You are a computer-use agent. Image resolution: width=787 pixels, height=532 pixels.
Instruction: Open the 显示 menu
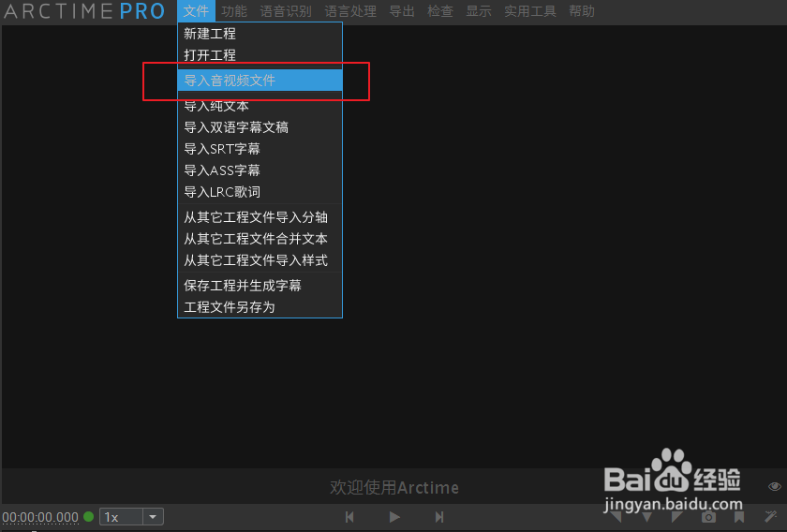[479, 11]
